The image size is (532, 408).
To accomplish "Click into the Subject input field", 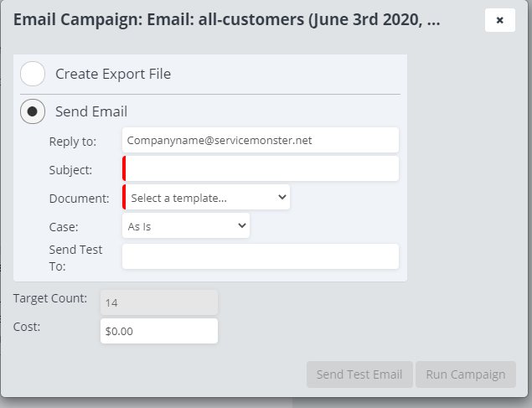I will point(261,169).
